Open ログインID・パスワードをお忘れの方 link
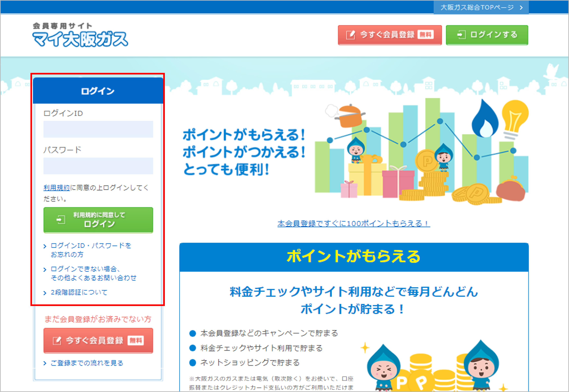Image resolution: width=569 pixels, height=392 pixels. click(x=91, y=250)
